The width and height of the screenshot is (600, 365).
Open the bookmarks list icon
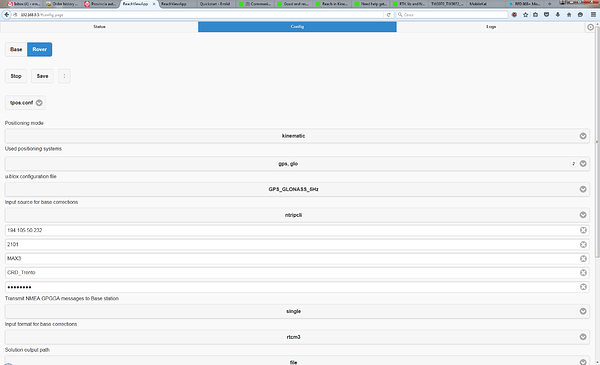(x=536, y=15)
